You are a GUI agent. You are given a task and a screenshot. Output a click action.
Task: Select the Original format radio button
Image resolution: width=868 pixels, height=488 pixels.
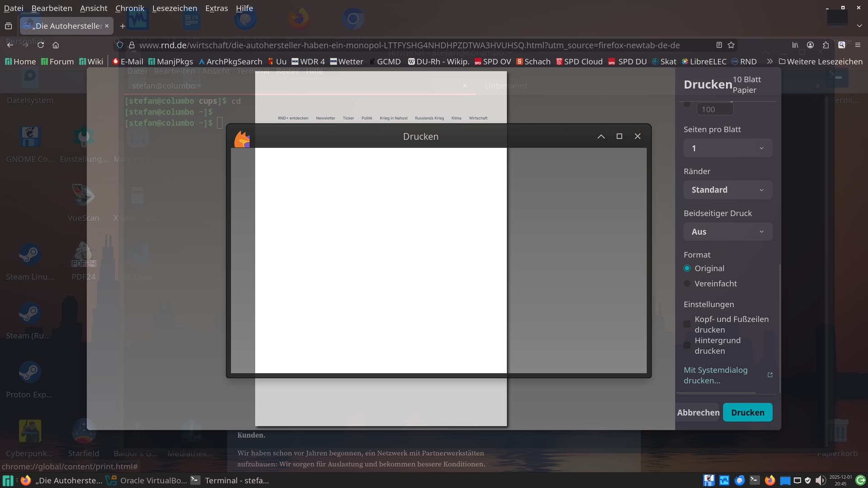[687, 268]
